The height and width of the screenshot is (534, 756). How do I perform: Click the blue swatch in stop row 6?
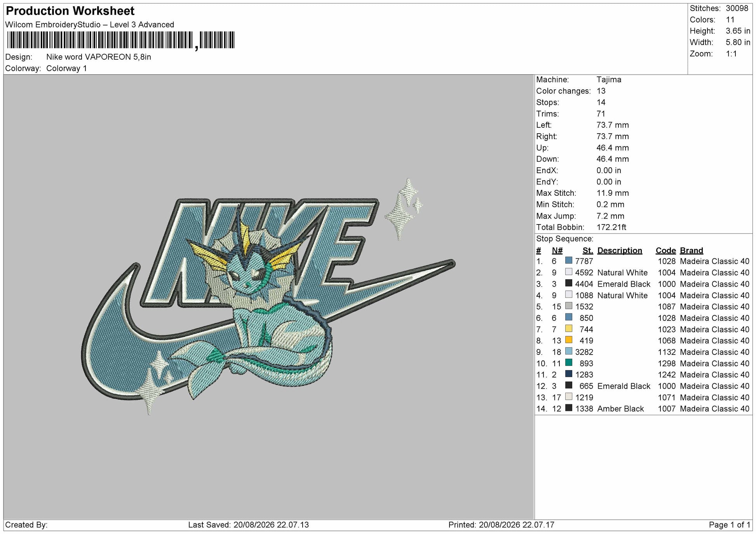[x=569, y=317]
